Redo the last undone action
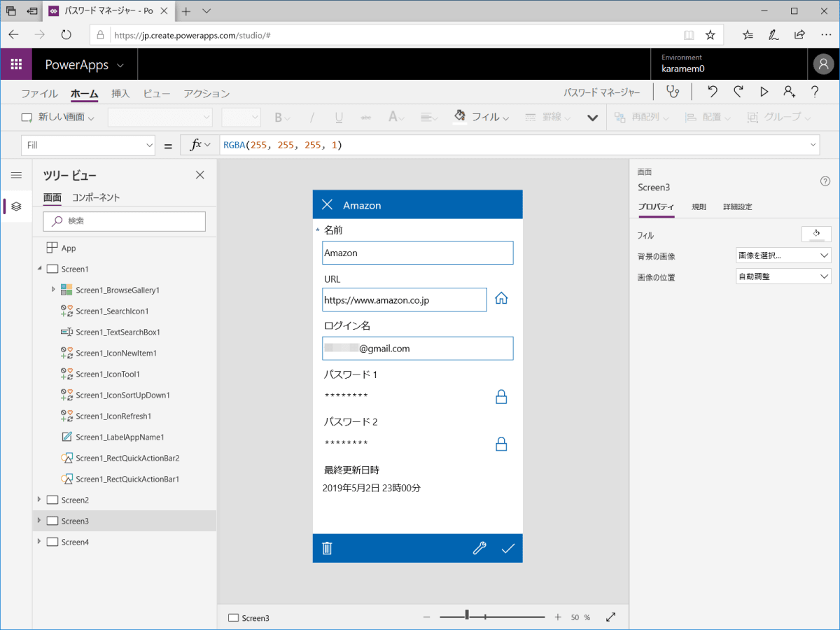The height and width of the screenshot is (630, 840). point(738,92)
